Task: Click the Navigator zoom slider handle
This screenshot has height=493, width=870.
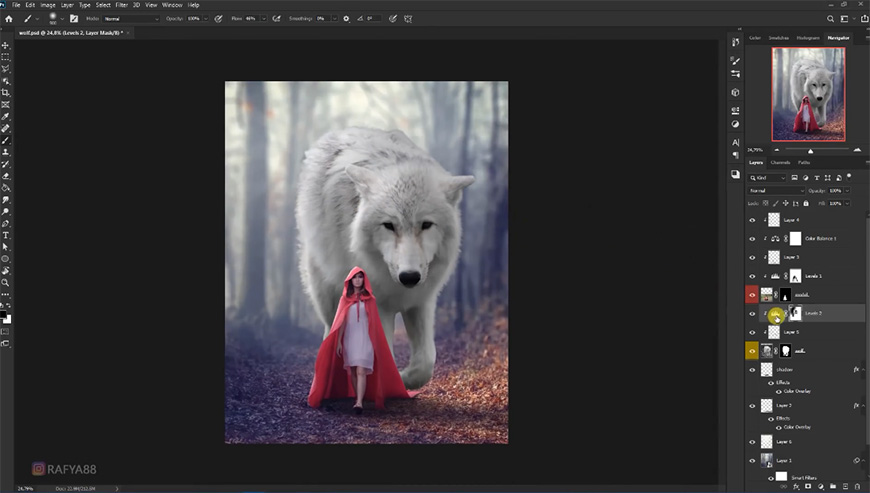Action: point(810,151)
